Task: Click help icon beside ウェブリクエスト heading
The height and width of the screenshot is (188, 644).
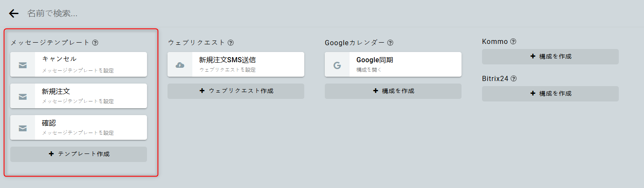Action: 231,43
